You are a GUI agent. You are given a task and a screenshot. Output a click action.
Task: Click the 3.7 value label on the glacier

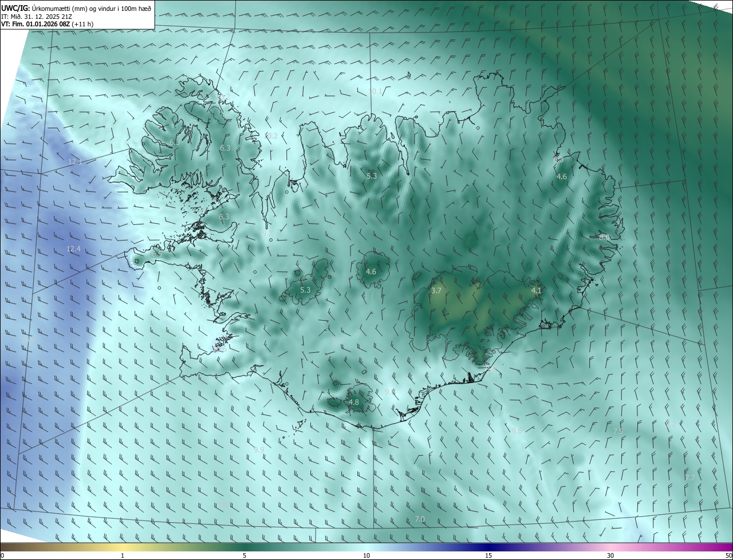(x=436, y=290)
